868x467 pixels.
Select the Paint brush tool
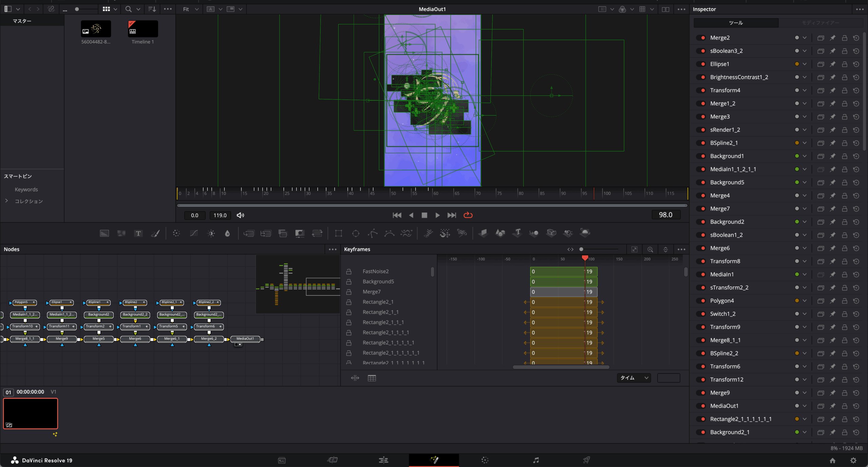click(x=155, y=233)
